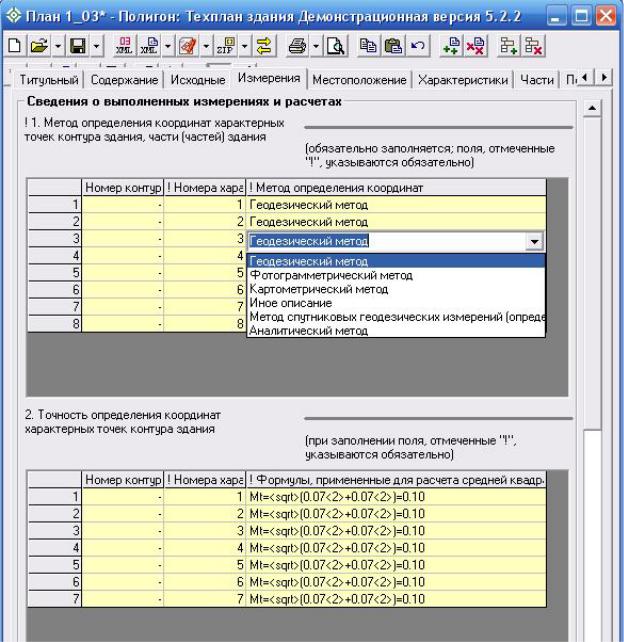624x642 pixels.
Task: Toggle the combo box arrow in table row 3
Action: pyautogui.click(x=534, y=241)
